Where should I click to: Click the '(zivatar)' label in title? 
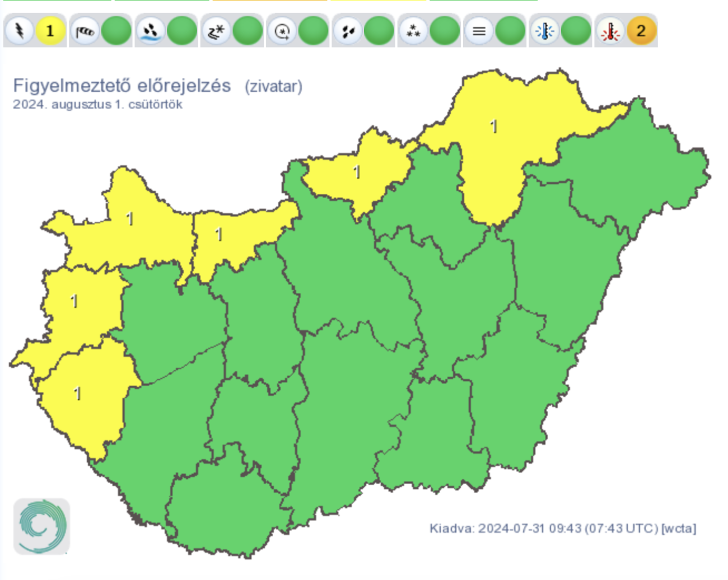coord(273,86)
